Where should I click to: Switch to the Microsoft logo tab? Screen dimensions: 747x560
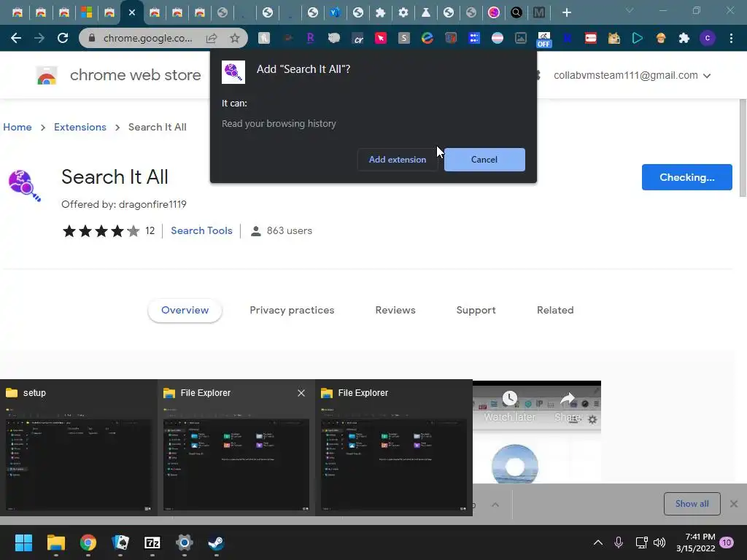pyautogui.click(x=86, y=12)
